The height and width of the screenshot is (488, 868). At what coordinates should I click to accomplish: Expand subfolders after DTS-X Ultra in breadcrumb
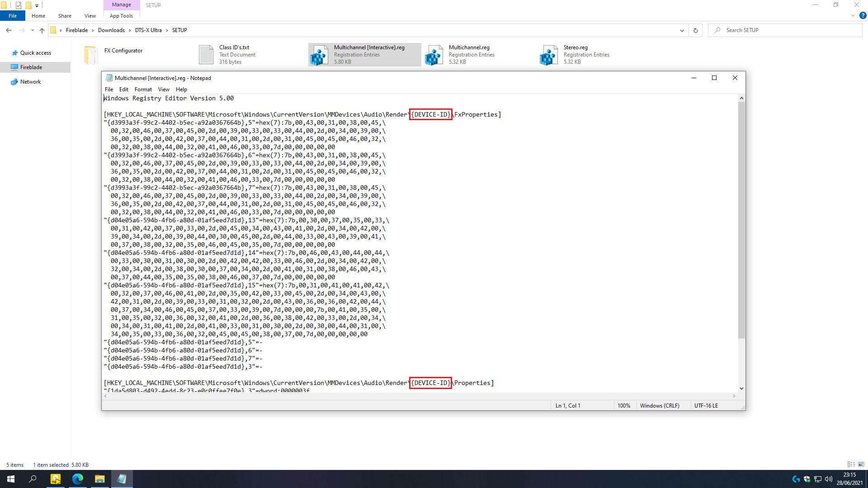(x=167, y=30)
